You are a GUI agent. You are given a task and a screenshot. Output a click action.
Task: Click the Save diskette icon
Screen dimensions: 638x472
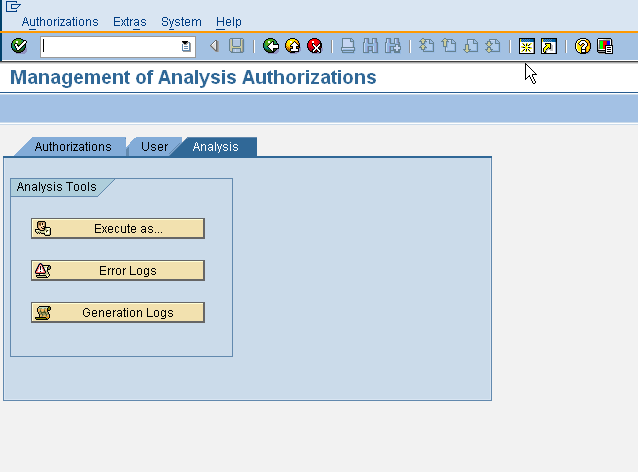click(236, 46)
